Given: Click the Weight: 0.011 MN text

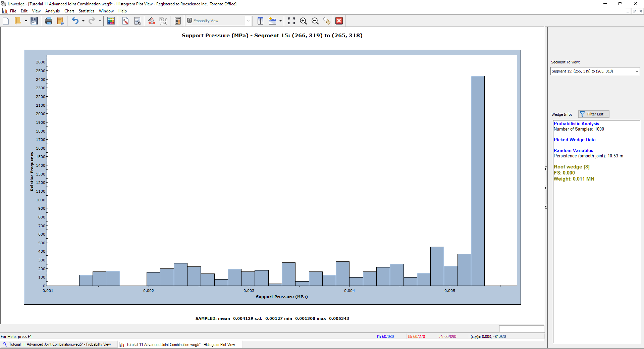Looking at the screenshot, I should coord(574,179).
